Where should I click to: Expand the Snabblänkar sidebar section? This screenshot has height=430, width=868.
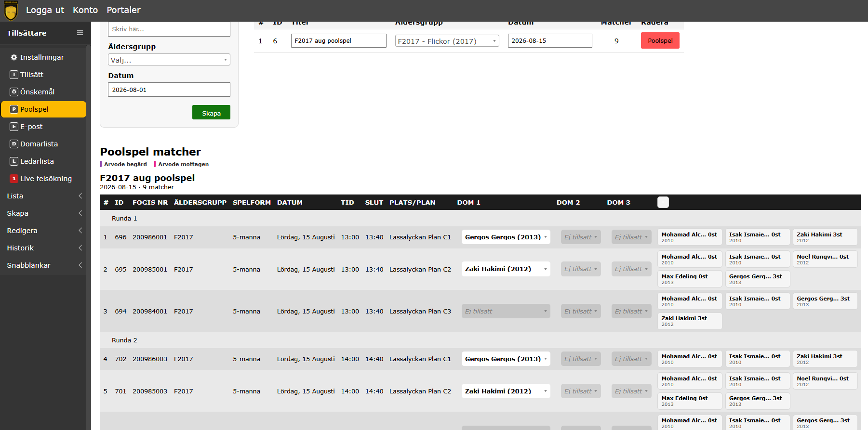click(43, 265)
